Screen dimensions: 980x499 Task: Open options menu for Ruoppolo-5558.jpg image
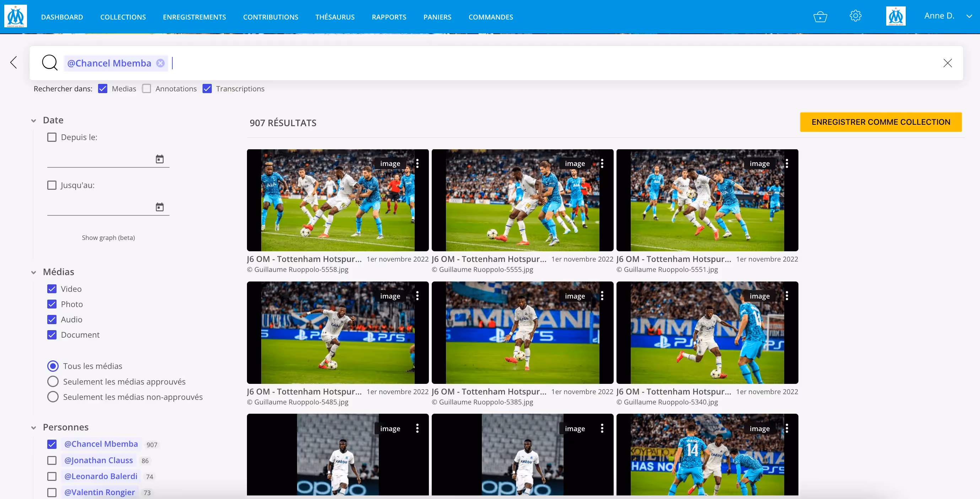click(418, 163)
